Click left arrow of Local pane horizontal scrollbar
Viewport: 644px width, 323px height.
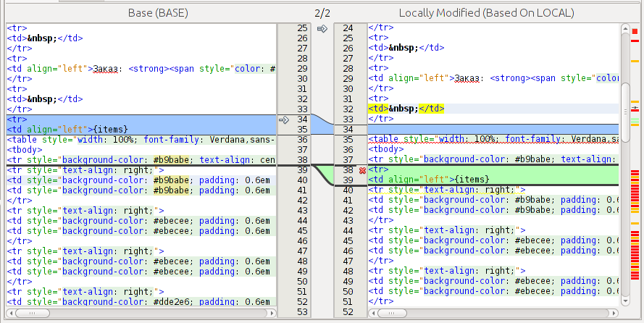pyautogui.click(x=372, y=314)
